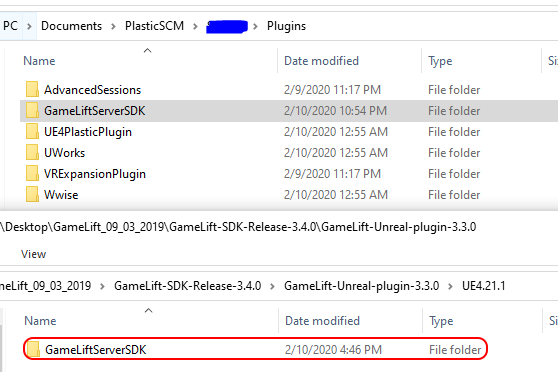This screenshot has width=558, height=372.
Task: Sort lower list by Name column header
Action: coord(149,321)
